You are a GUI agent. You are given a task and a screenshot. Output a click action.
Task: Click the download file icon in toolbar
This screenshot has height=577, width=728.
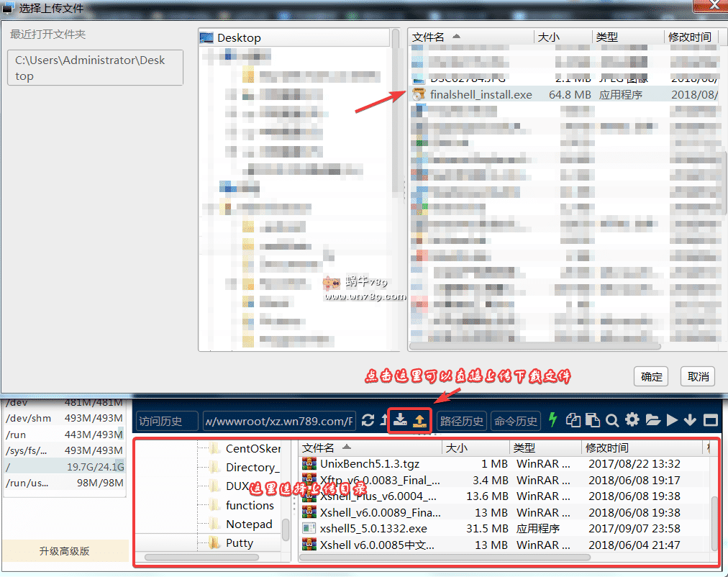click(401, 420)
